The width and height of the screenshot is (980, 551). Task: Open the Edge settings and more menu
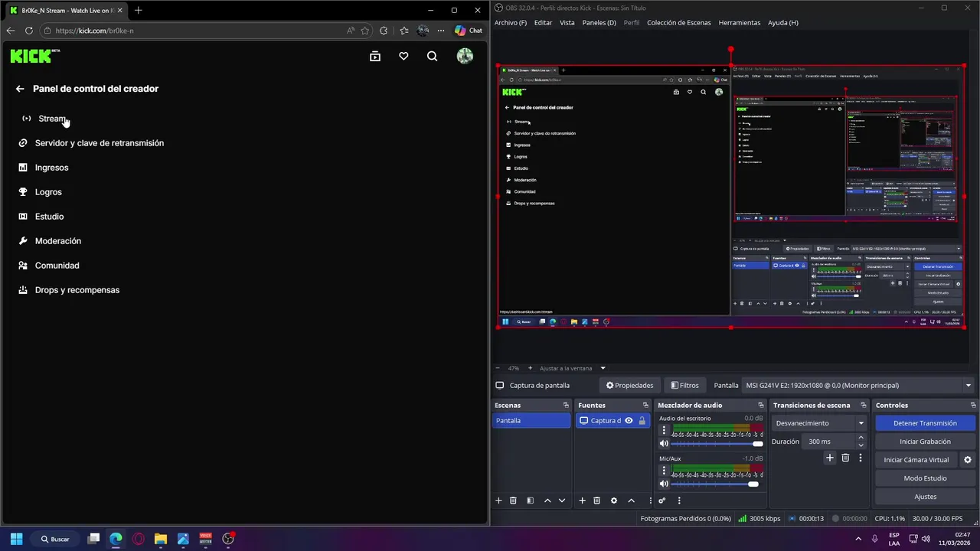coord(441,31)
